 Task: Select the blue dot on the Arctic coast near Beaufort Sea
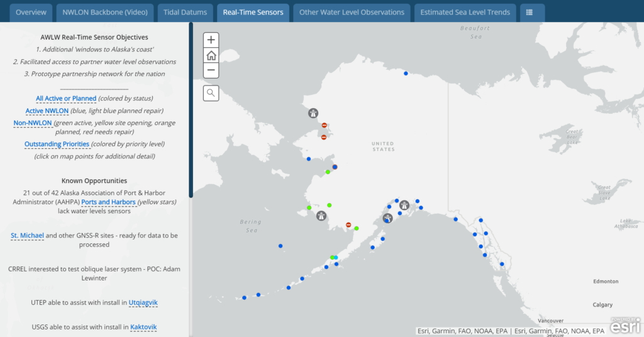tap(406, 74)
